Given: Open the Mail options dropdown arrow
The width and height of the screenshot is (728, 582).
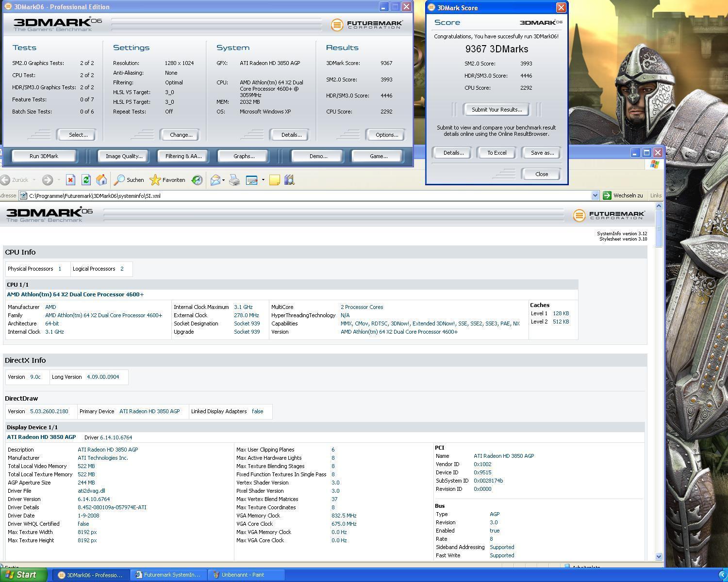Looking at the screenshot, I should pos(223,180).
